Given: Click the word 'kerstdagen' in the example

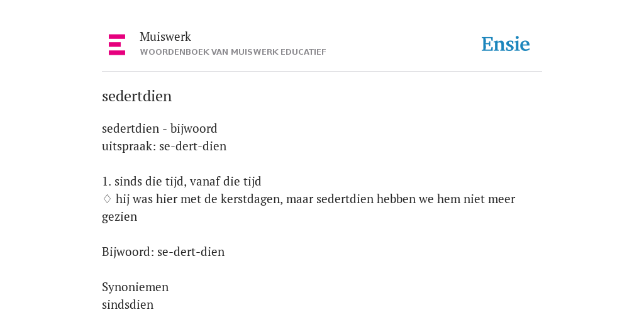Looking at the screenshot, I should tap(252, 199).
